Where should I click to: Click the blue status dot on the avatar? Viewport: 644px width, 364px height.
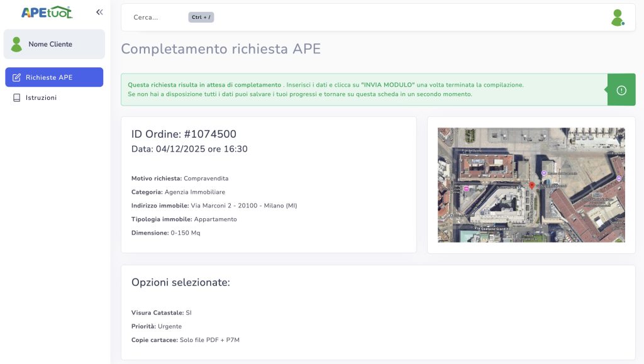point(623,23)
